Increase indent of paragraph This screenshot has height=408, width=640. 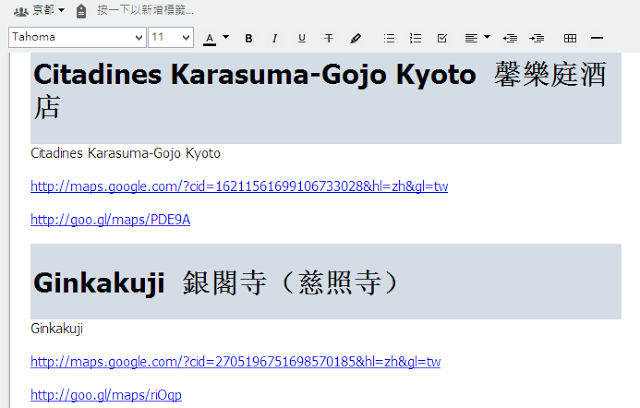[x=537, y=38]
